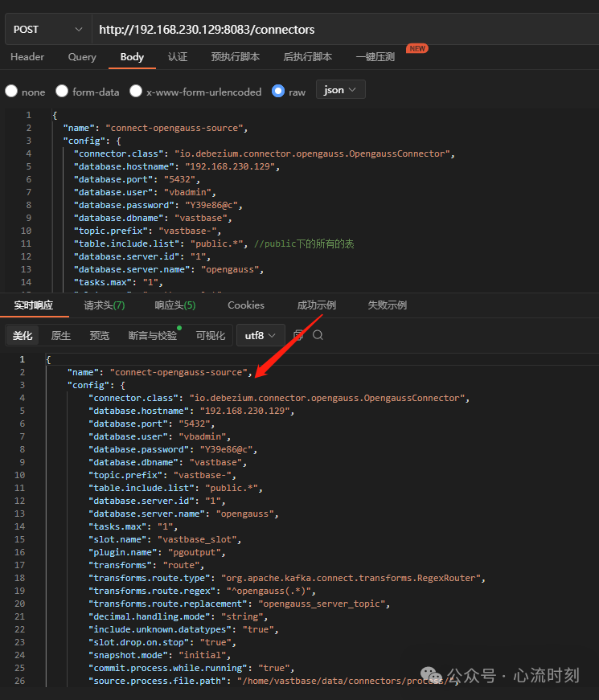Select the Body tab
The width and height of the screenshot is (599, 700).
click(132, 57)
